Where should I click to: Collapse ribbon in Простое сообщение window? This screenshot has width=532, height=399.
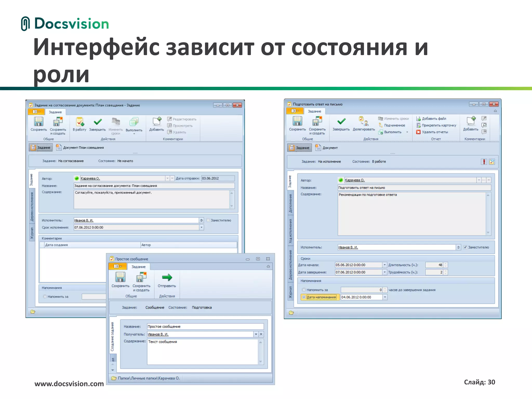click(x=268, y=267)
